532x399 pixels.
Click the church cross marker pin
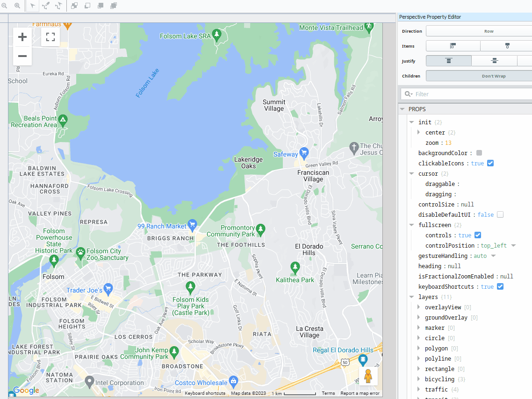[354, 148]
